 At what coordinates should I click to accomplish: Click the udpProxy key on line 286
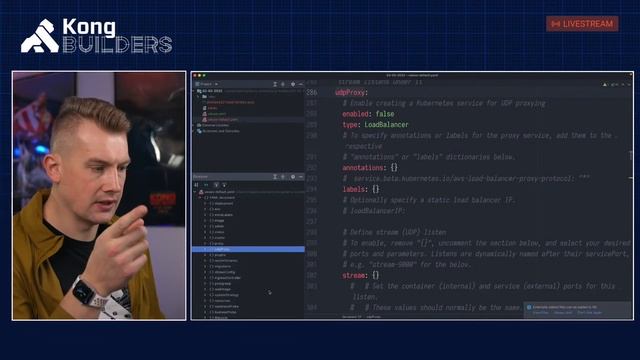click(x=351, y=93)
